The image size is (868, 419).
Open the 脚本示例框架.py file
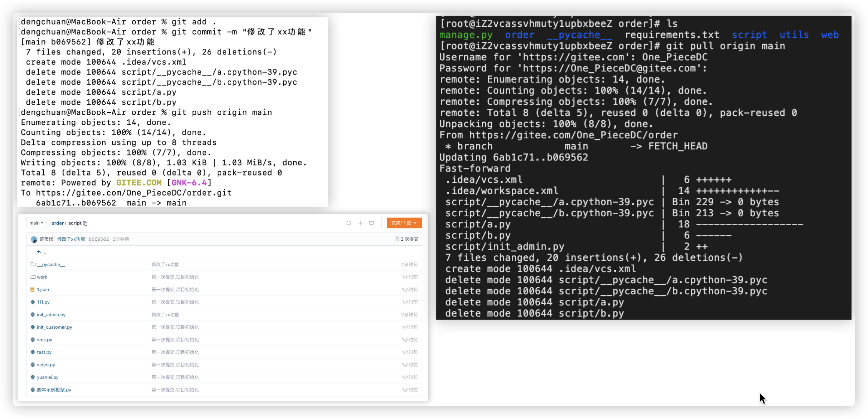point(54,390)
